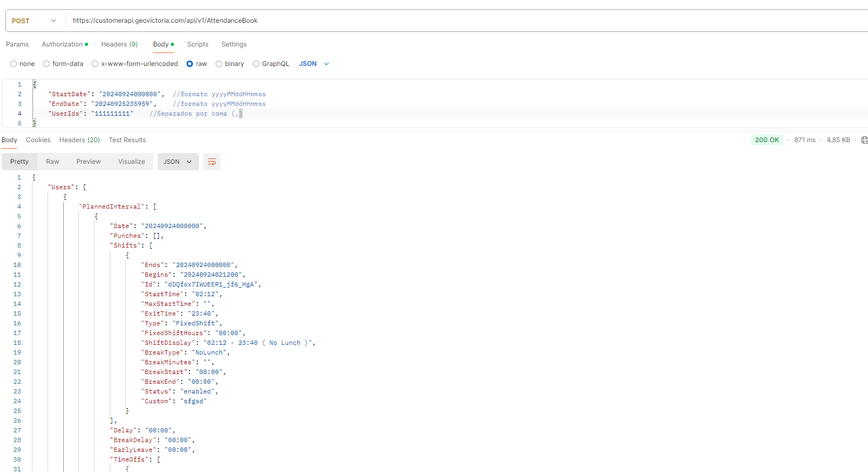Select the none body type radio button

click(x=14, y=64)
